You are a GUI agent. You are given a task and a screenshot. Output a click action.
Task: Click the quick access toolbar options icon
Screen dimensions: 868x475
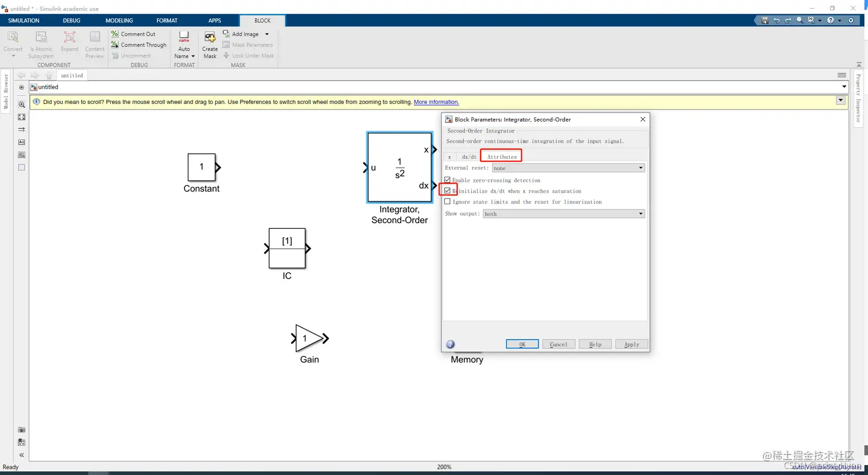pyautogui.click(x=851, y=20)
